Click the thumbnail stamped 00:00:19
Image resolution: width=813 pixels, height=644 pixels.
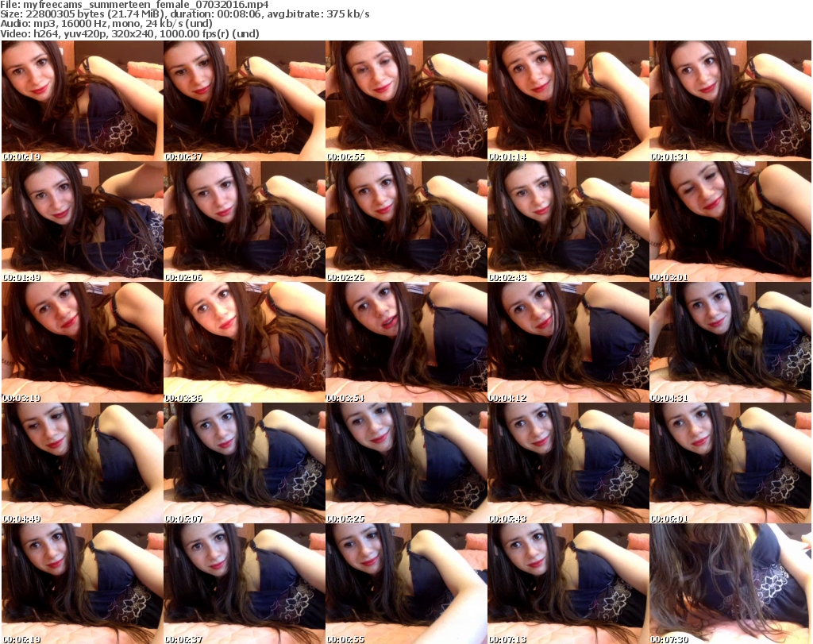point(83,101)
